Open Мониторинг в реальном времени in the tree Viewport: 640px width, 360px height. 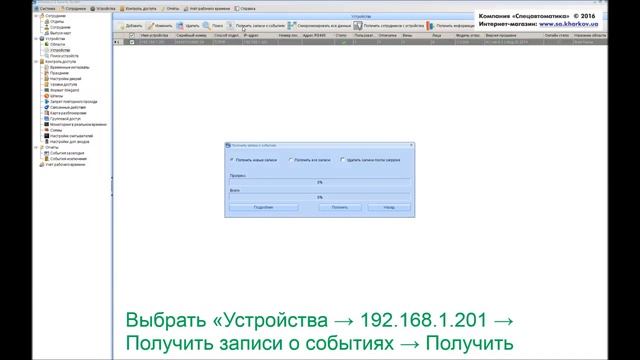(x=75, y=124)
